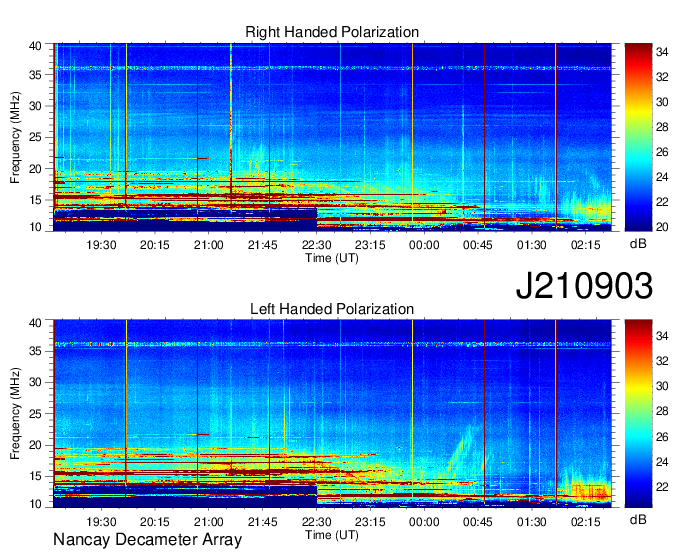Click the 30 dB tick on lower color bar
This screenshot has width=680, height=552.
pyautogui.click(x=662, y=386)
